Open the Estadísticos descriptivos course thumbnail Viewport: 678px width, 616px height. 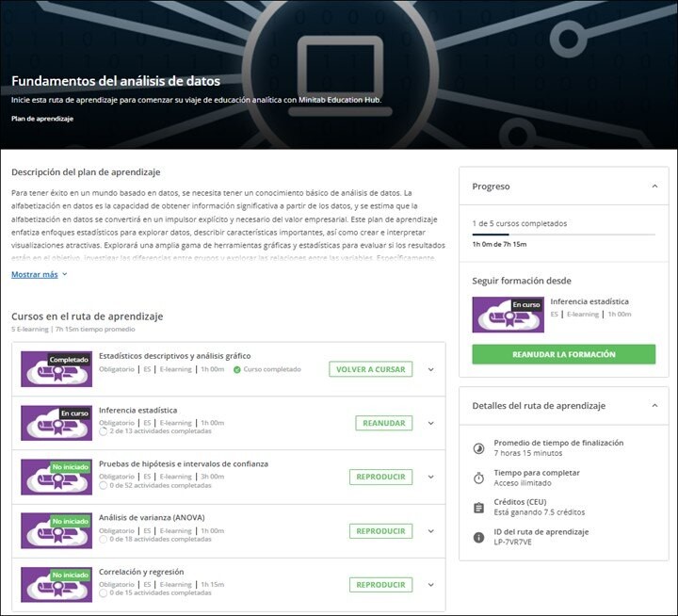coord(56,369)
